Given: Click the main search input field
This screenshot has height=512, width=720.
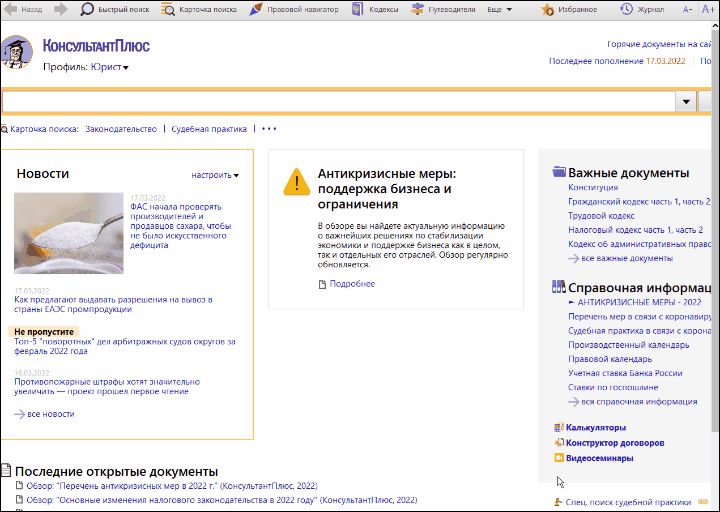Looking at the screenshot, I should [339, 101].
